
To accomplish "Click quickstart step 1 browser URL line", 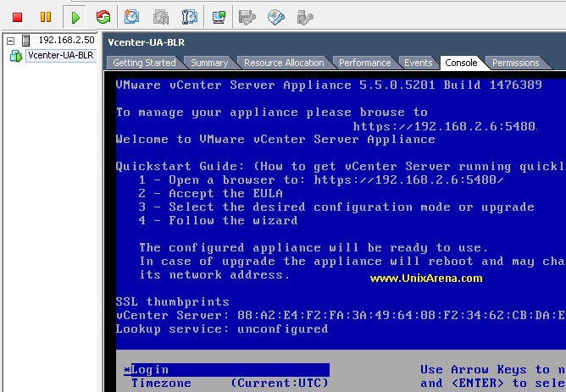I will (321, 179).
